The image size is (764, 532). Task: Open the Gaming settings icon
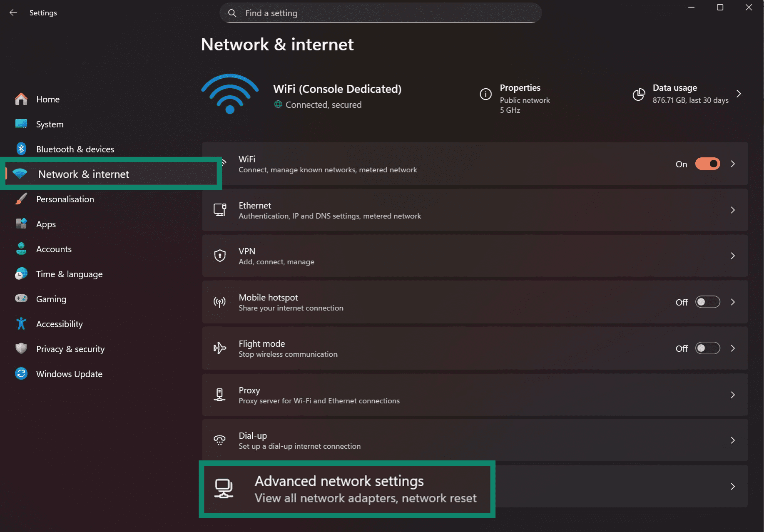point(21,298)
